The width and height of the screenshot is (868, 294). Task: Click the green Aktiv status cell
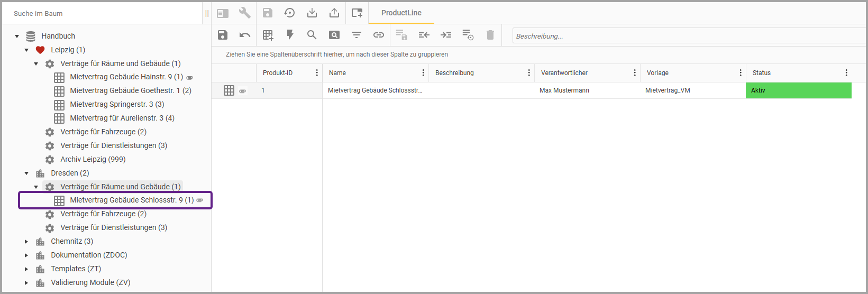click(x=798, y=90)
